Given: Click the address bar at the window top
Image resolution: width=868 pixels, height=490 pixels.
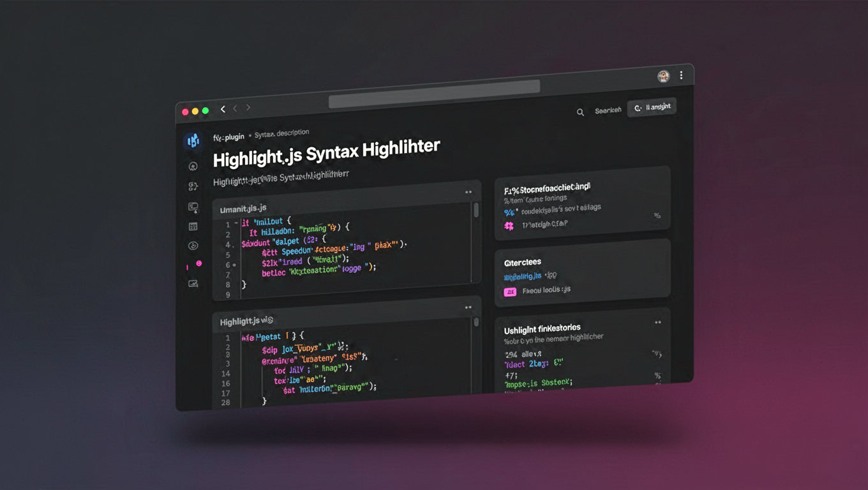Looking at the screenshot, I should pos(435,94).
